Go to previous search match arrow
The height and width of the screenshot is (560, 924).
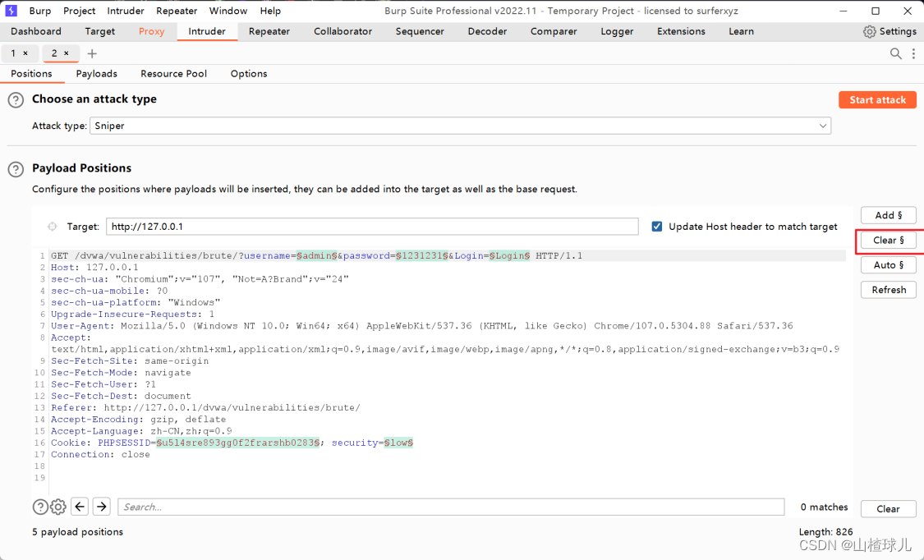80,507
